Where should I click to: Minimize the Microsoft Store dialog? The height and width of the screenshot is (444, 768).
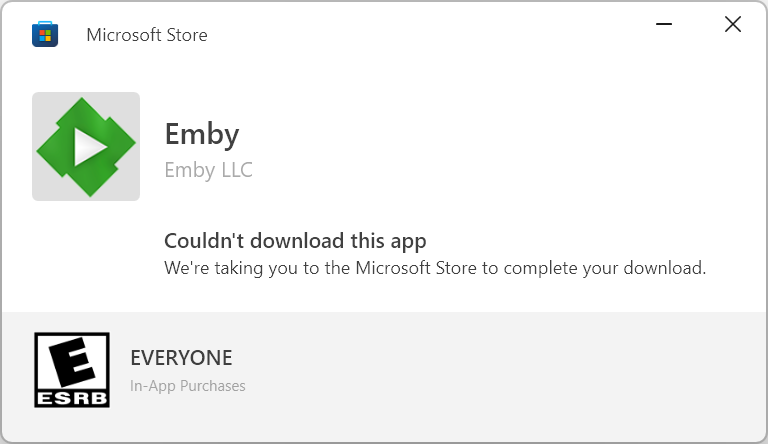pos(664,25)
